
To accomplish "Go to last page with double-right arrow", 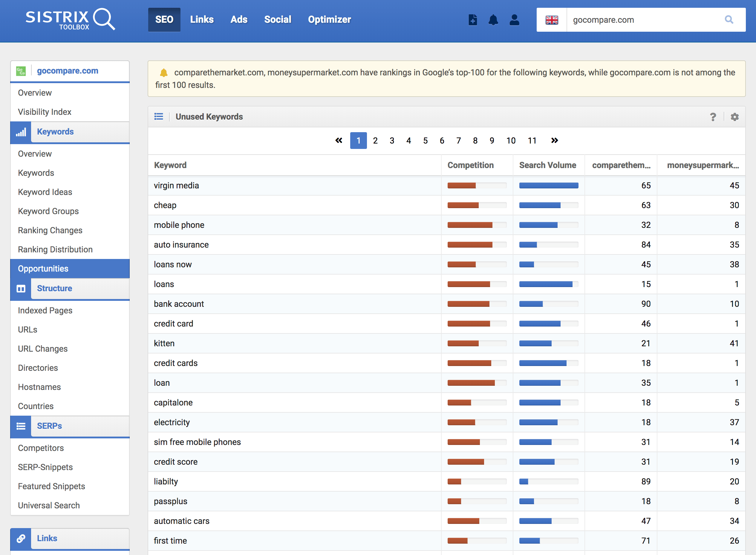I will click(x=554, y=141).
